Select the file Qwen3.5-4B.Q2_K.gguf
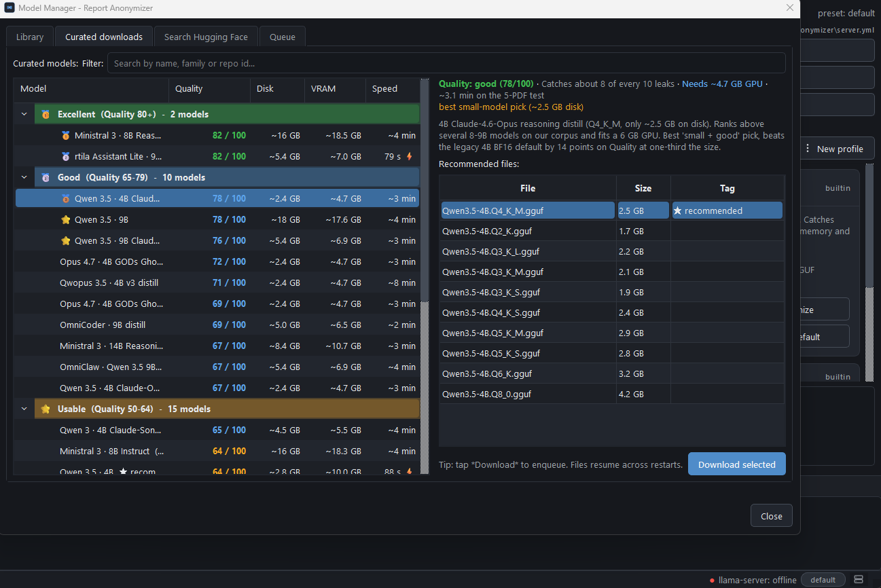This screenshot has height=588, width=881. click(528, 231)
